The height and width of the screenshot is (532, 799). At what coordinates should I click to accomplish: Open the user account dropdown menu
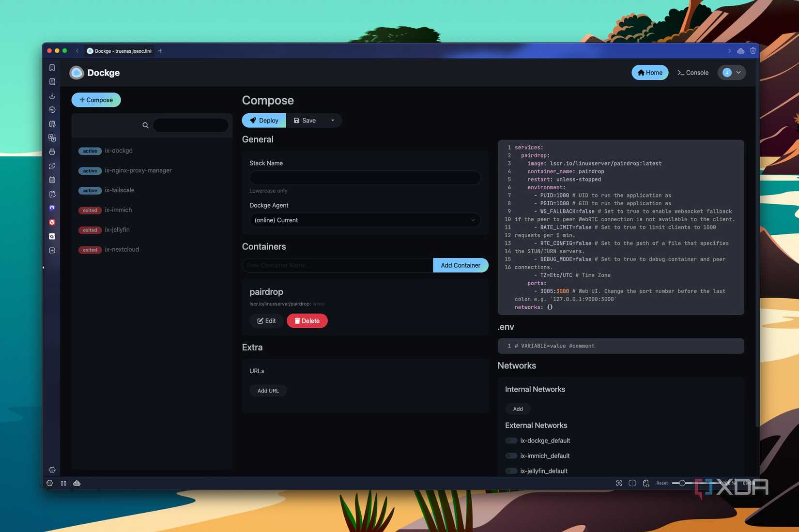(x=732, y=72)
